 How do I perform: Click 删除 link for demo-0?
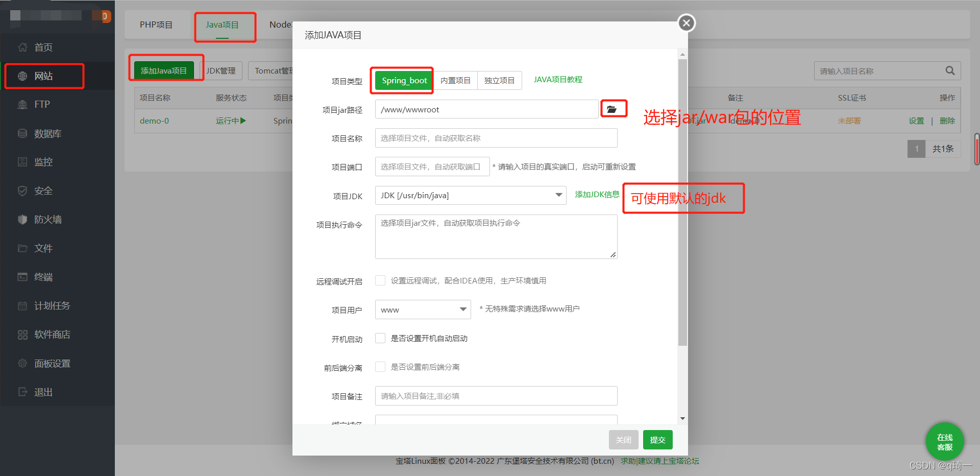click(x=947, y=121)
